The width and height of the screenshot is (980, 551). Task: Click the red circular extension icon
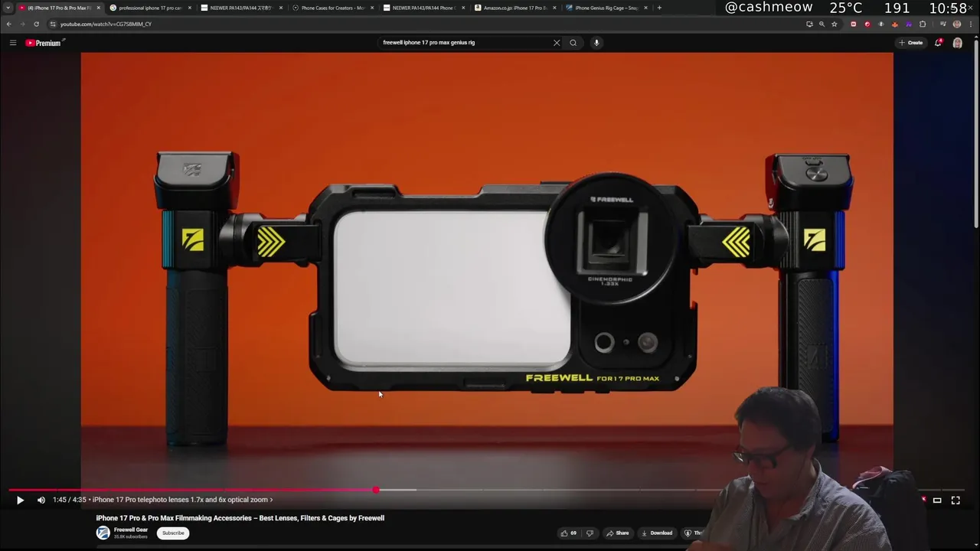[867, 24]
